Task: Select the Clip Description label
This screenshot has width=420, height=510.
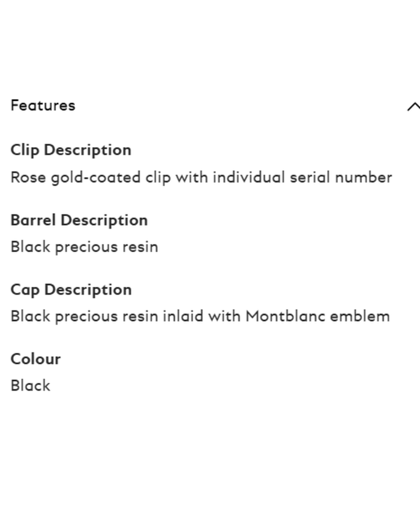Action: pyautogui.click(x=71, y=150)
